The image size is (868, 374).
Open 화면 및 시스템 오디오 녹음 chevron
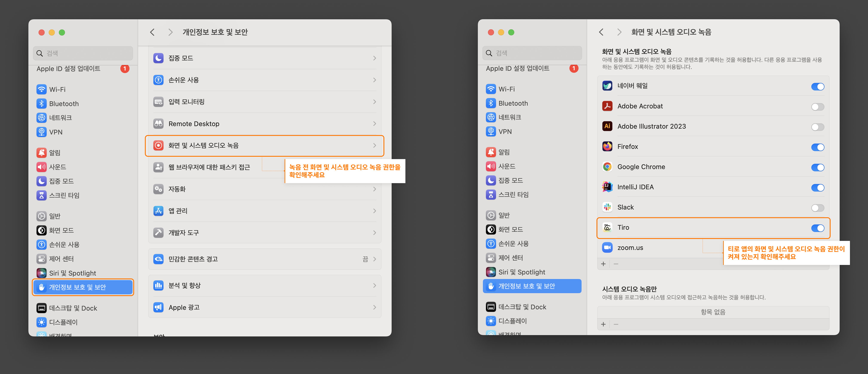[374, 145]
